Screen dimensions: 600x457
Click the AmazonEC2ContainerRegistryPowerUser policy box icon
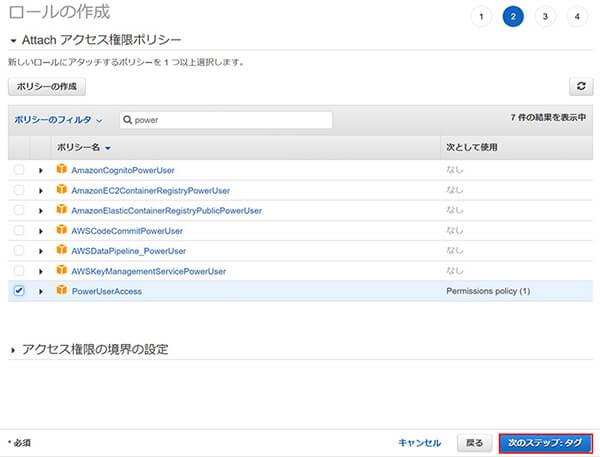click(x=62, y=189)
